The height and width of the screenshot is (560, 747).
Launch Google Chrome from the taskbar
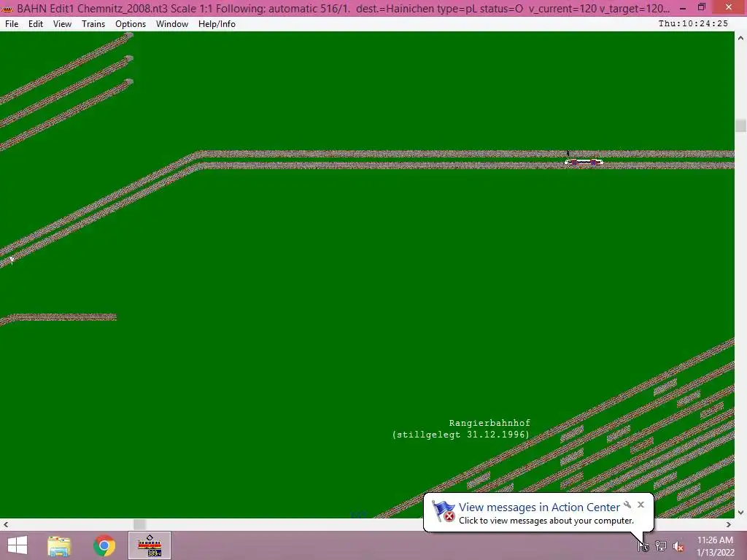[104, 545]
